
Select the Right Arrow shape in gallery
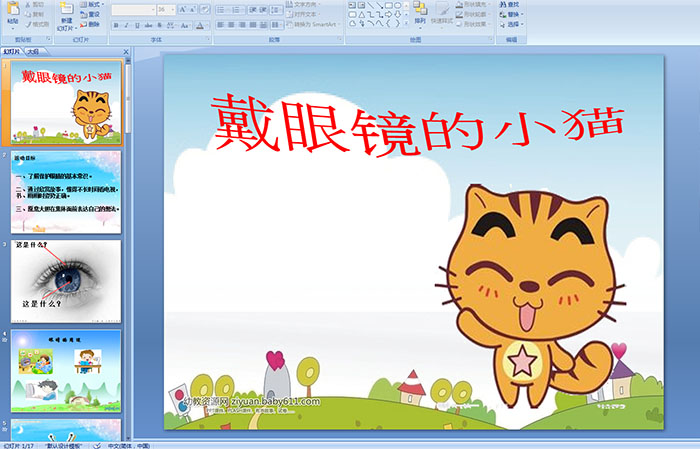coord(388,15)
